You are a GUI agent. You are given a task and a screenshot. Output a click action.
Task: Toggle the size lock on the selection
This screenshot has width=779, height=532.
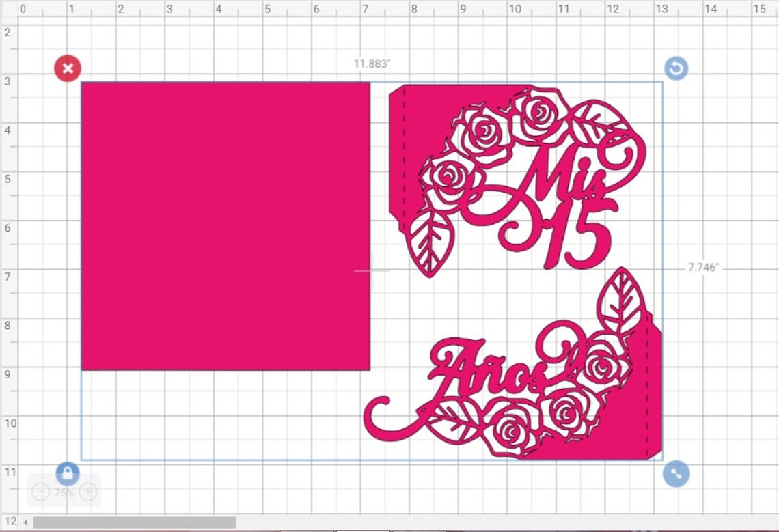pos(67,473)
